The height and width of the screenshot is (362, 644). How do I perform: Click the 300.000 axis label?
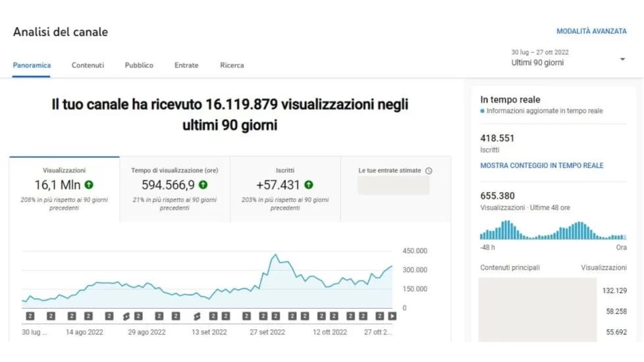tap(415, 270)
